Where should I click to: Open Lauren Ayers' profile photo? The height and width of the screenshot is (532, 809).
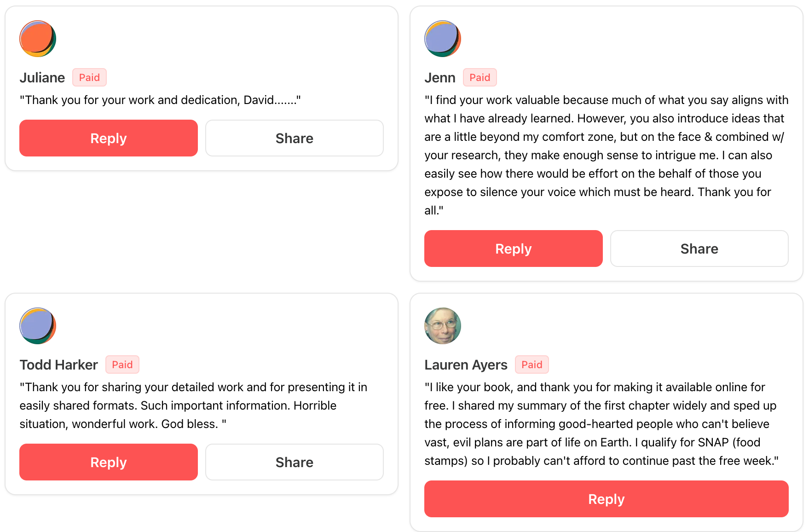tap(443, 326)
